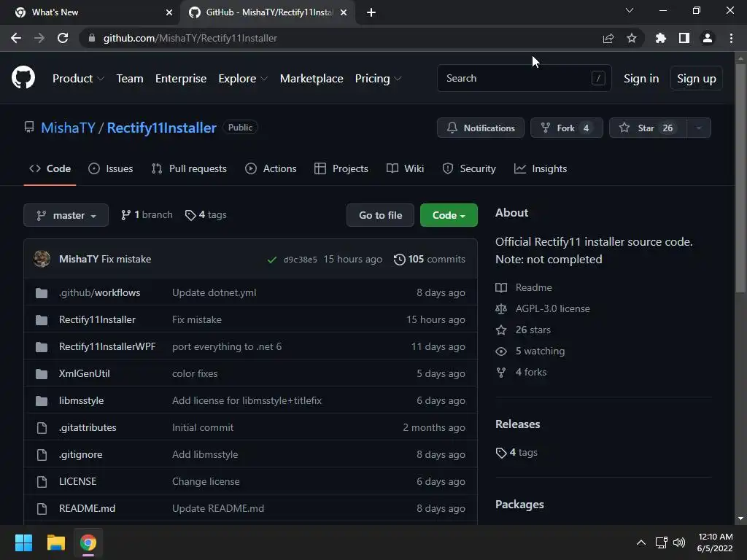Focus the GitHub search field
Image resolution: width=747 pixels, height=560 pixels.
pos(524,78)
